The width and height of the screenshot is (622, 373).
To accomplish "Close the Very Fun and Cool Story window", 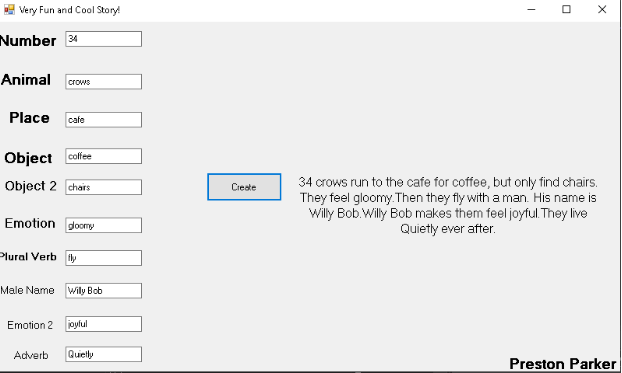I will pos(602,9).
